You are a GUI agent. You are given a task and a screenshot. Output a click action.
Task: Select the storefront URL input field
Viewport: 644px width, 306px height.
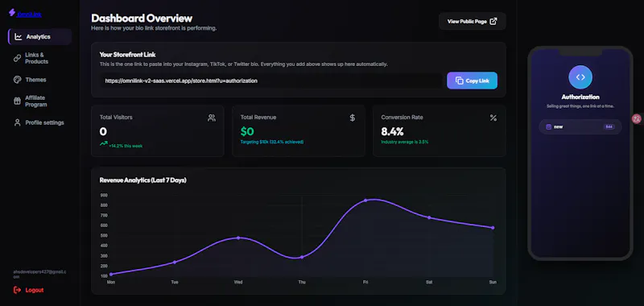(271, 81)
